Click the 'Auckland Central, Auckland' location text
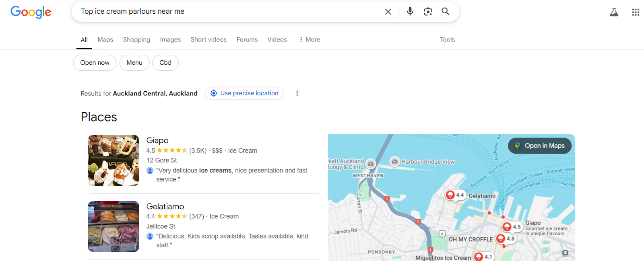Screen dimensions: 644x261 [x=155, y=93]
